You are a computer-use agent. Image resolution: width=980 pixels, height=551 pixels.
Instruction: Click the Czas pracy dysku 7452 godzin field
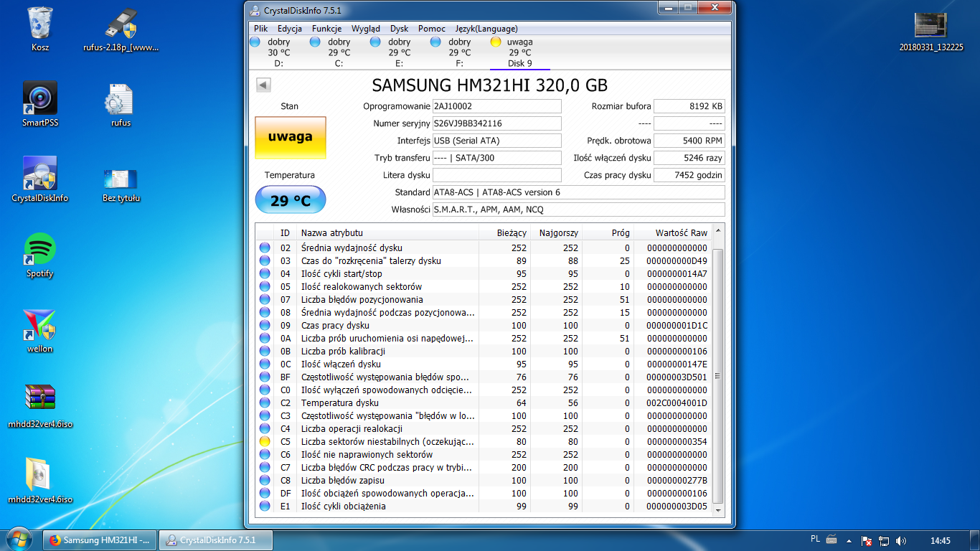(x=689, y=175)
